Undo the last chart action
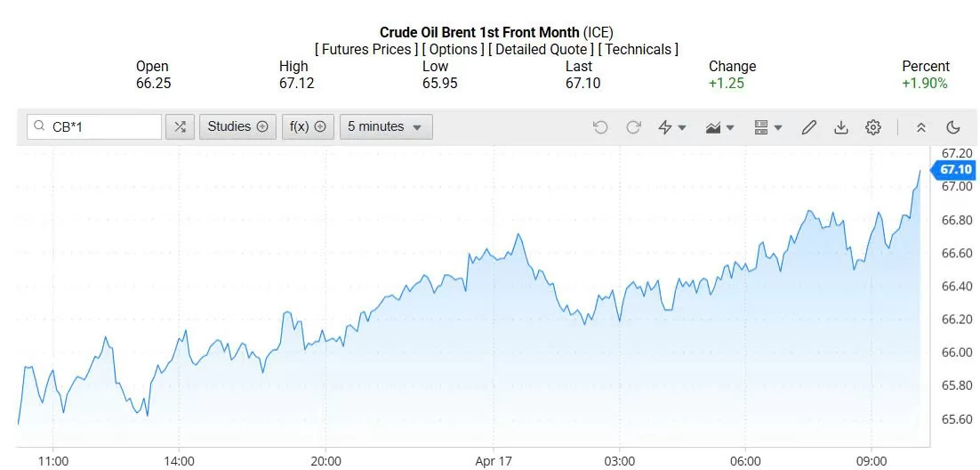The image size is (980, 470). coord(600,127)
